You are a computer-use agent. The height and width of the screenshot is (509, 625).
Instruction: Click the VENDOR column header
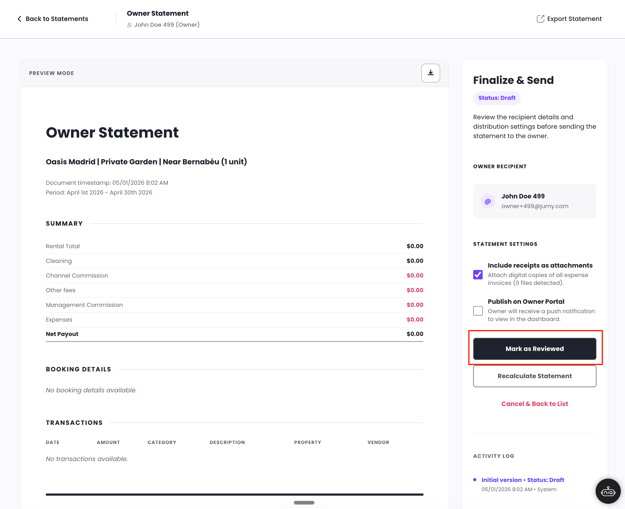[378, 442]
